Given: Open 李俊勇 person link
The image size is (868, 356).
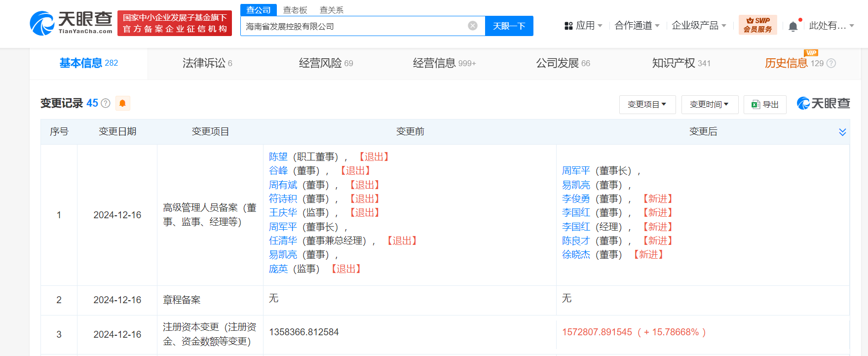Looking at the screenshot, I should pos(576,198).
